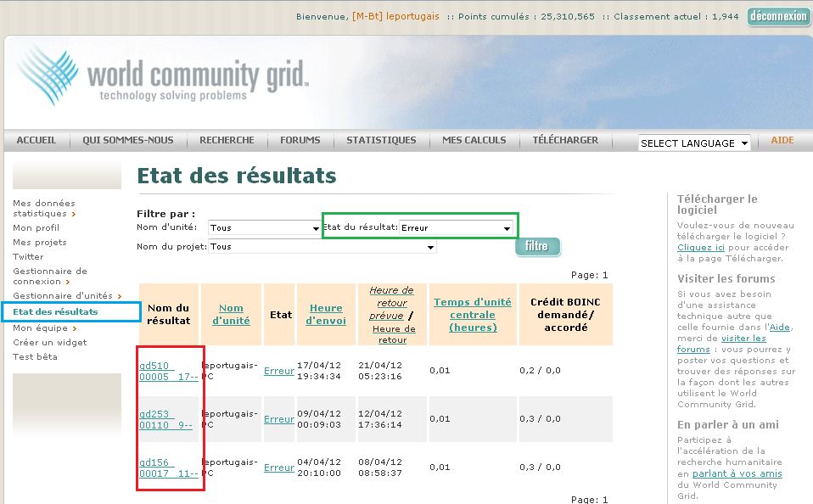Click the Heure de retour header link
813x504 pixels.
click(x=393, y=334)
